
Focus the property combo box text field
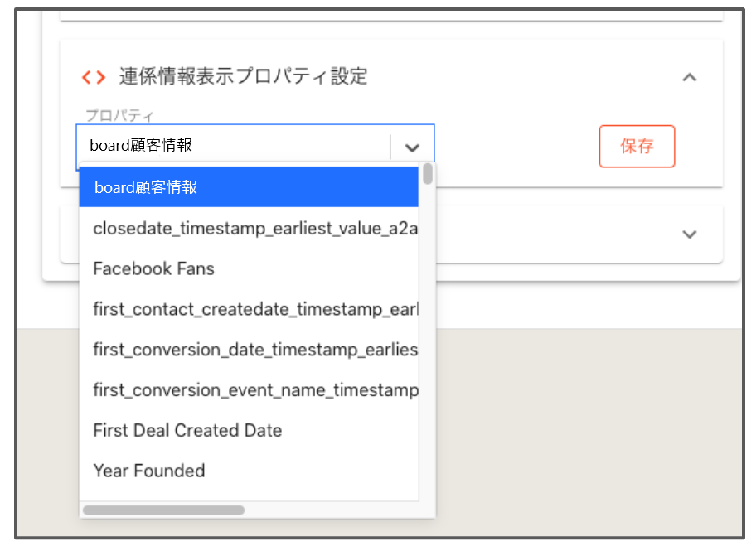tap(234, 147)
